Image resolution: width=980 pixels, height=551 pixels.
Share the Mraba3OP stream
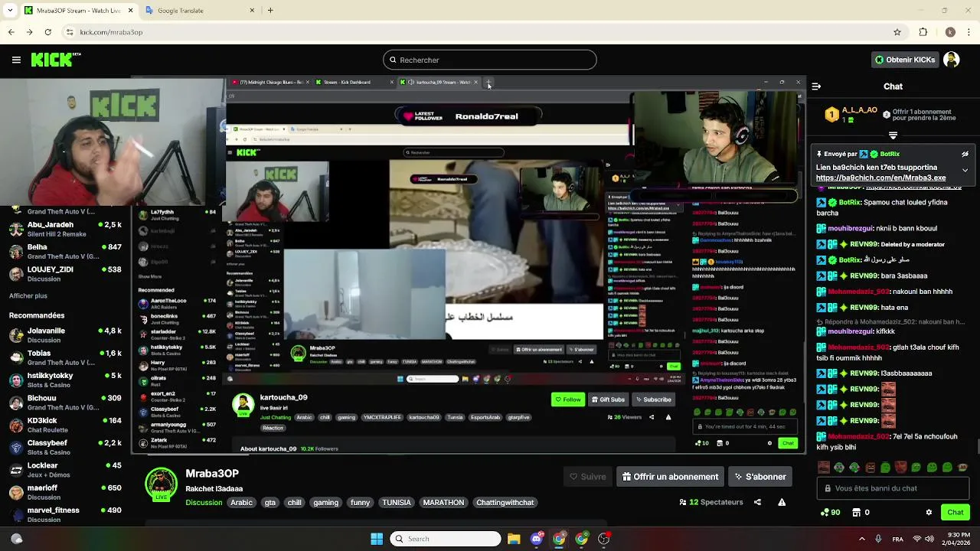(757, 502)
